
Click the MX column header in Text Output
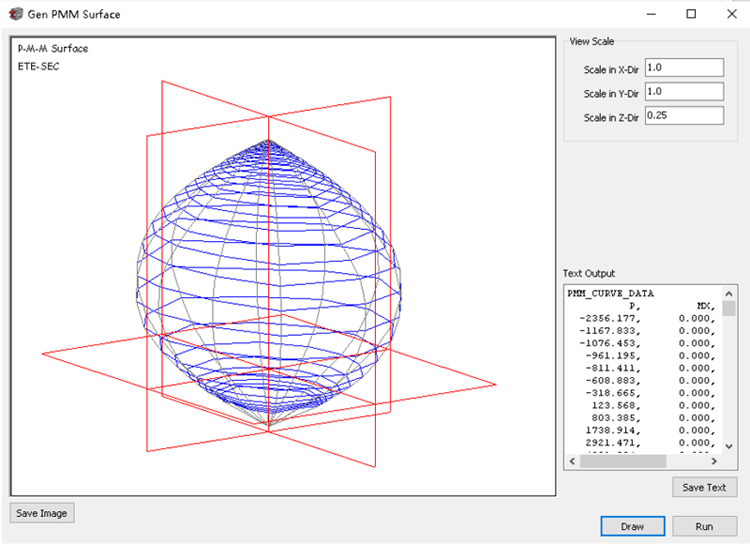(x=706, y=306)
